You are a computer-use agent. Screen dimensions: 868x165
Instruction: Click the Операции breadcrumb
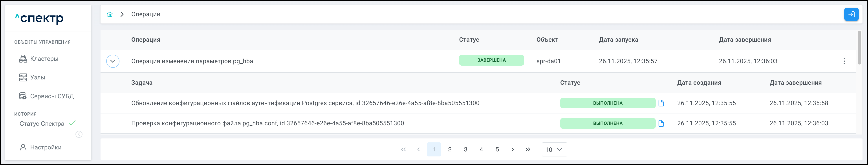[146, 14]
